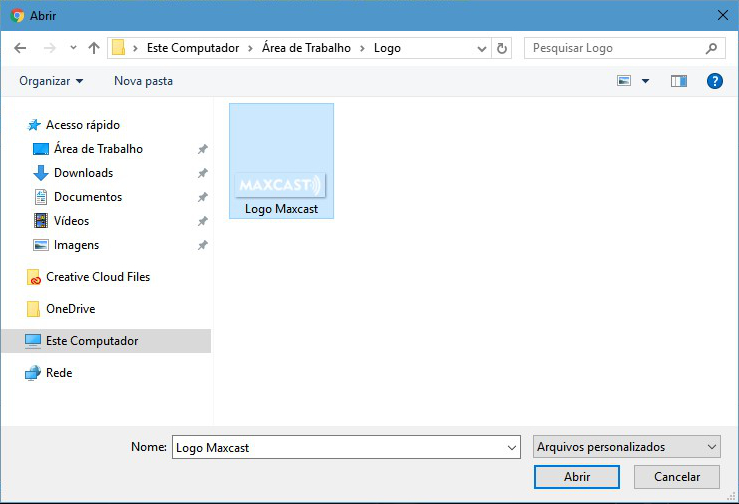Toggle the preview pane
739x504 pixels.
point(679,81)
